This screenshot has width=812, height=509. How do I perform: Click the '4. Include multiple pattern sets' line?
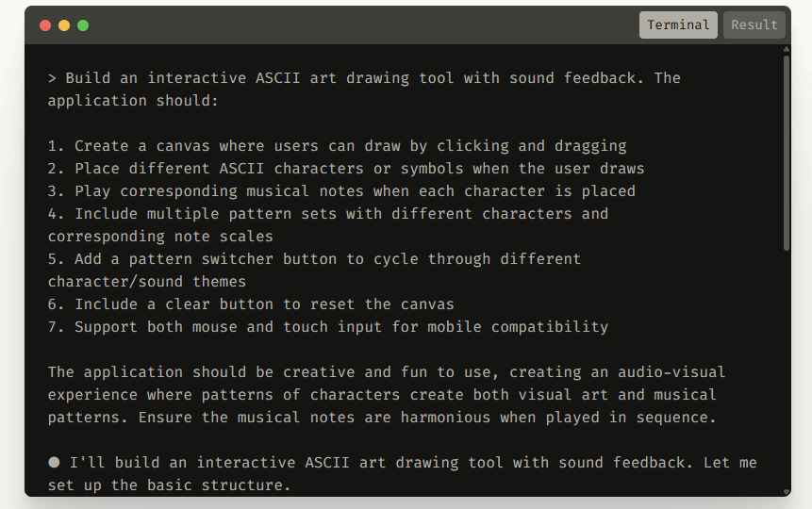point(328,214)
